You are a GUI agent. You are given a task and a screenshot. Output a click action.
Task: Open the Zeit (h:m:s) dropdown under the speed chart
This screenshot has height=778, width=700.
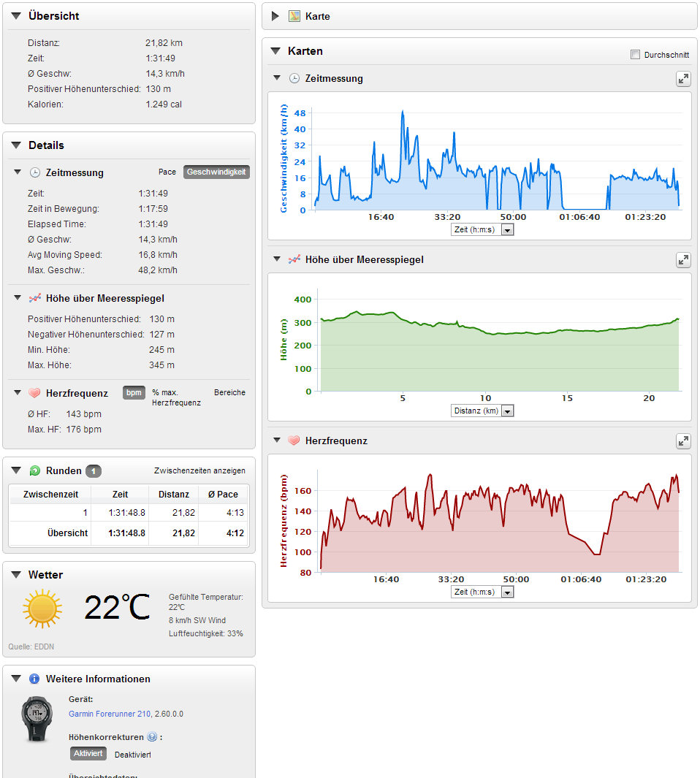point(482,229)
